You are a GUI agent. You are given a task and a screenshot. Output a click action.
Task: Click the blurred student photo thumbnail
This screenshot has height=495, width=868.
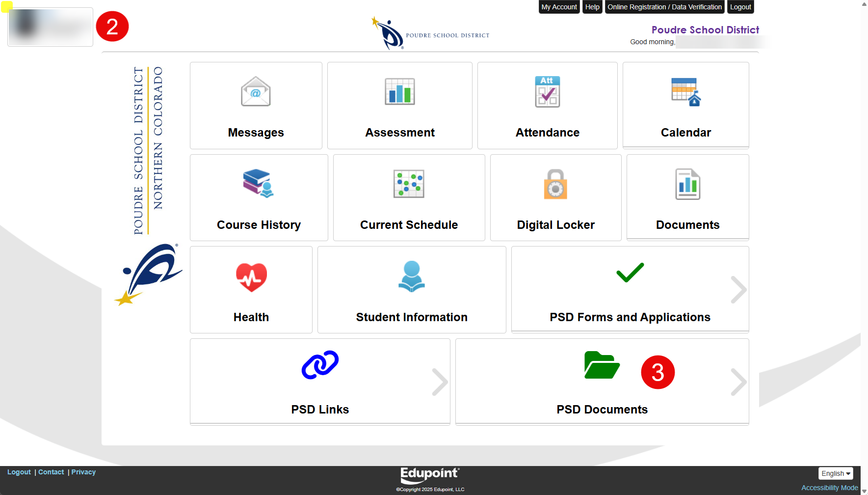(x=50, y=27)
